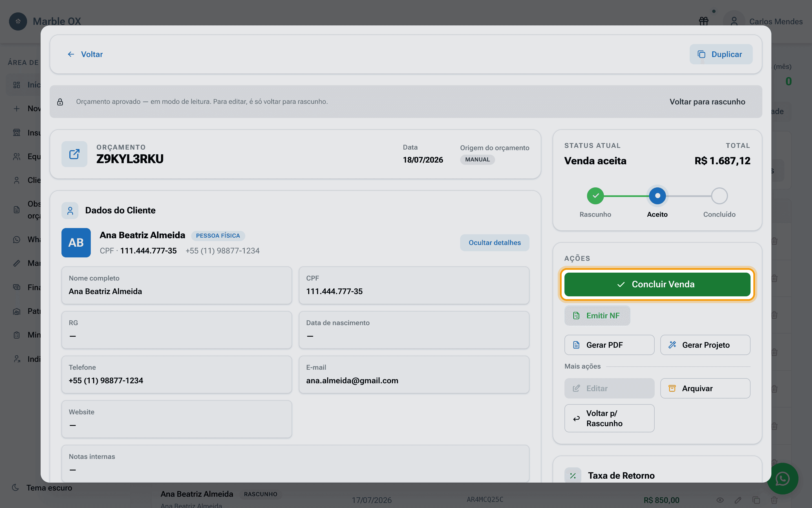Toggle Tema escuro dark theme
The height and width of the screenshot is (508, 812).
click(42, 488)
